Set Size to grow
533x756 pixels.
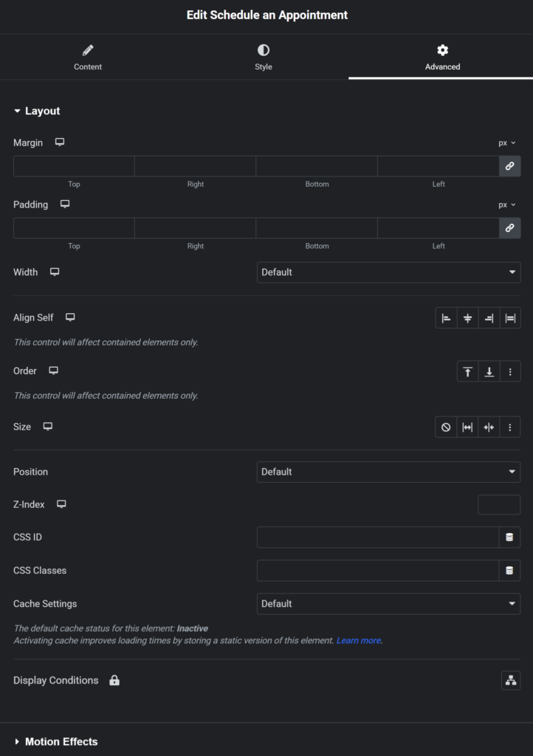(x=467, y=427)
